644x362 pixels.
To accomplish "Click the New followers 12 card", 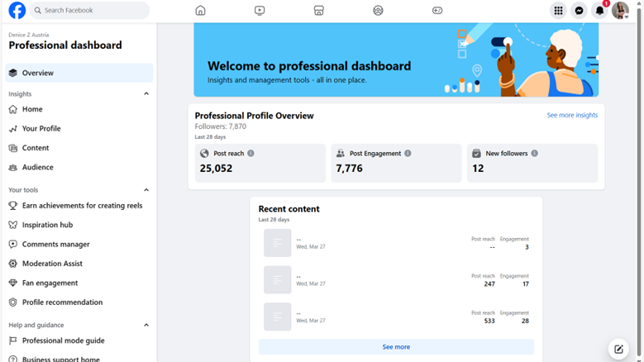I will 532,163.
